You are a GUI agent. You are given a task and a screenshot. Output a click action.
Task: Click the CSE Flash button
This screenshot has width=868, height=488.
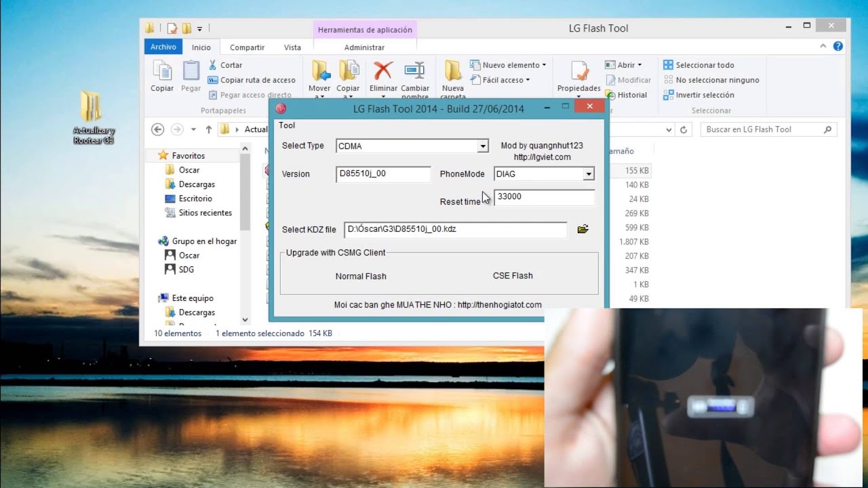(x=513, y=276)
